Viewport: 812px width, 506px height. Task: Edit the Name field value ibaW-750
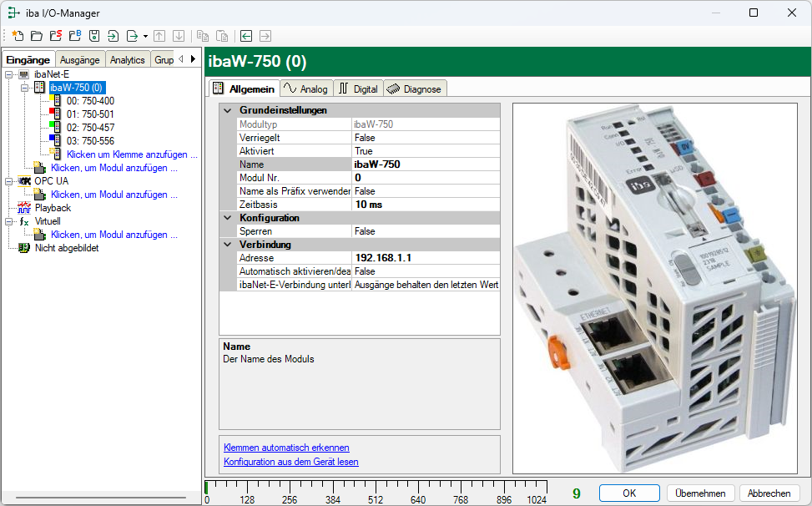426,164
